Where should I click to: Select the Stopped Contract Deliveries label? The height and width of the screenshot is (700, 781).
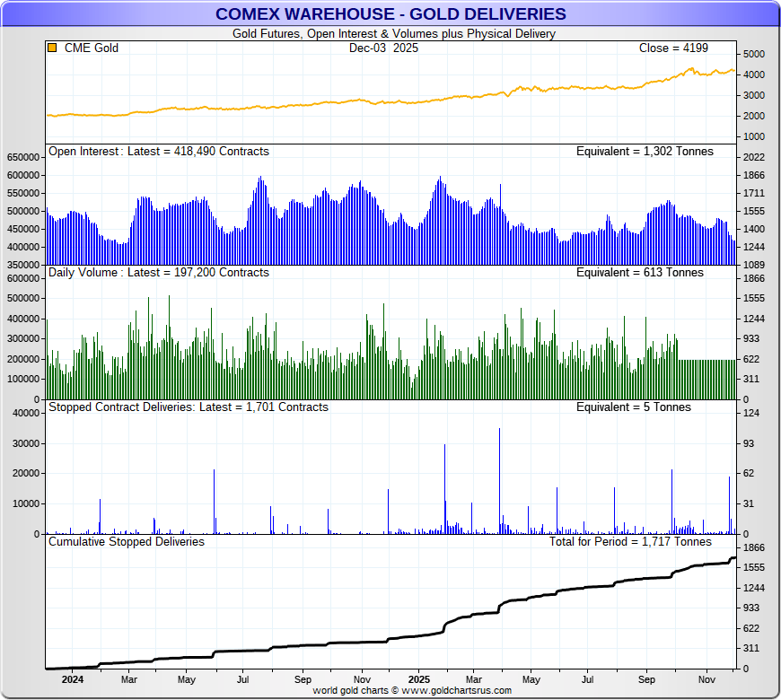(188, 407)
